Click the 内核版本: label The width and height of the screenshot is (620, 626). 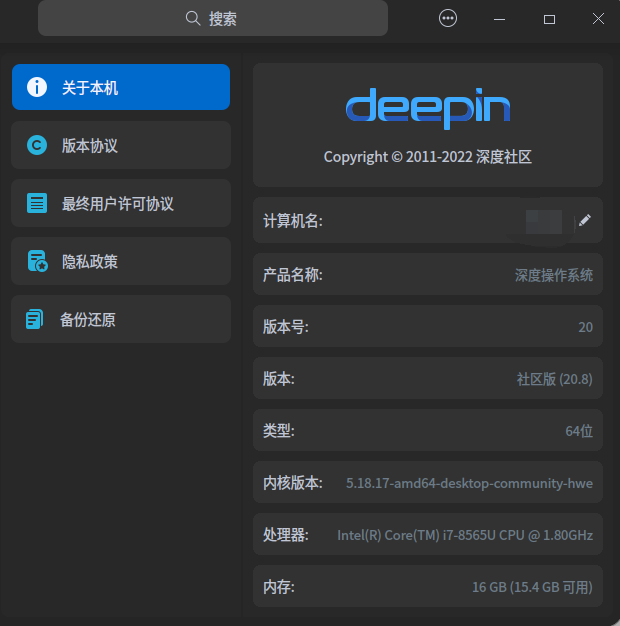point(293,483)
